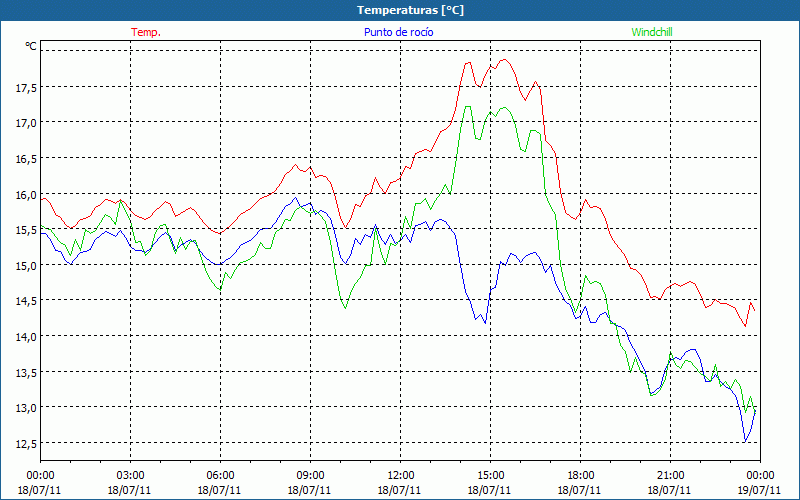Click the 15,0 y-axis value
800x500 pixels.
point(26,266)
